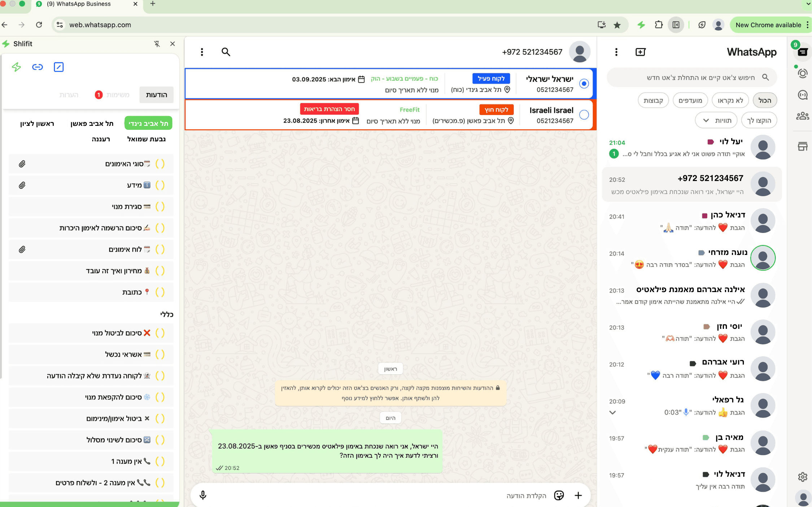Open the Communities icon in the right sidebar
The height and width of the screenshot is (507, 812).
pos(802,116)
